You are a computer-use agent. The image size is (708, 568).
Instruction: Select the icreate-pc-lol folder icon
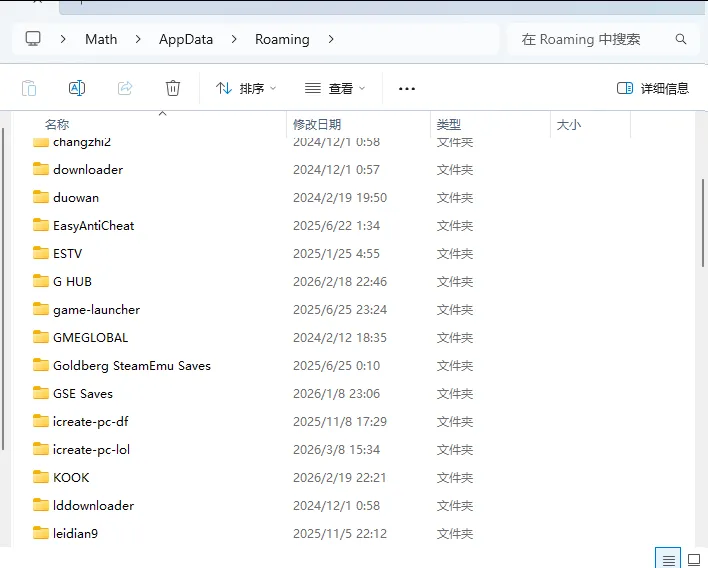tap(41, 449)
